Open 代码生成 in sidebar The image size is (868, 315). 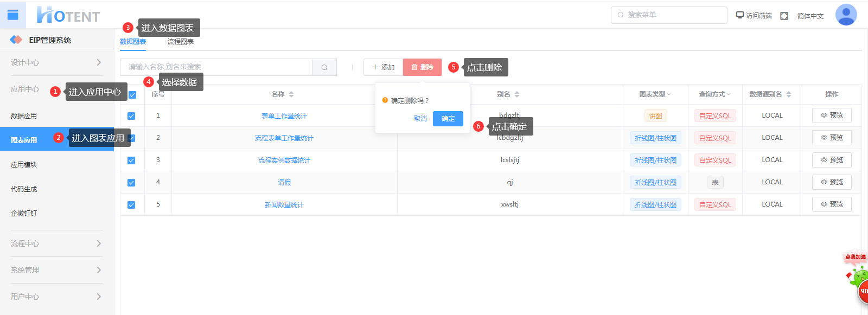point(57,189)
